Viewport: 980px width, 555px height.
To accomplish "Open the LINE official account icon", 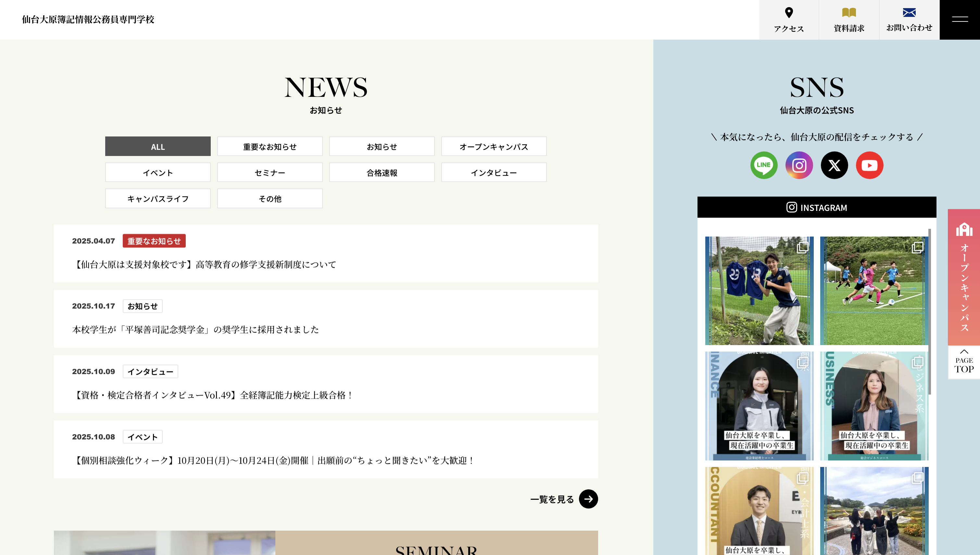I will coord(764,165).
